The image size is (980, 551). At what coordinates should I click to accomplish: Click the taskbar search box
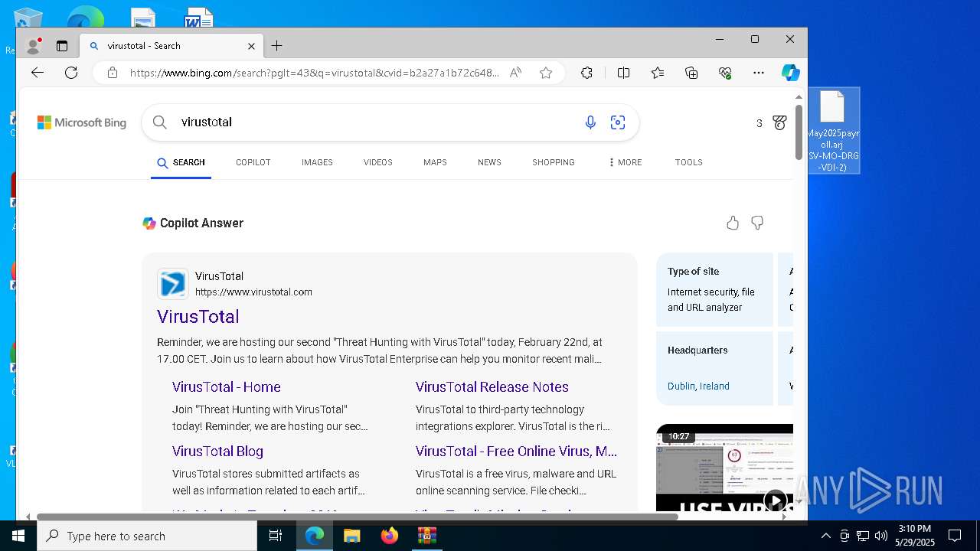tap(147, 536)
